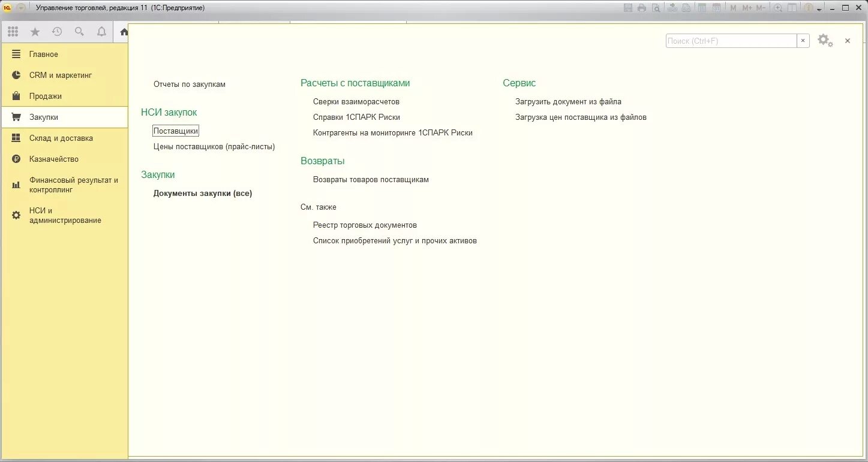Click the M+ memory add button
Image resolution: width=868 pixels, height=462 pixels.
point(747,8)
